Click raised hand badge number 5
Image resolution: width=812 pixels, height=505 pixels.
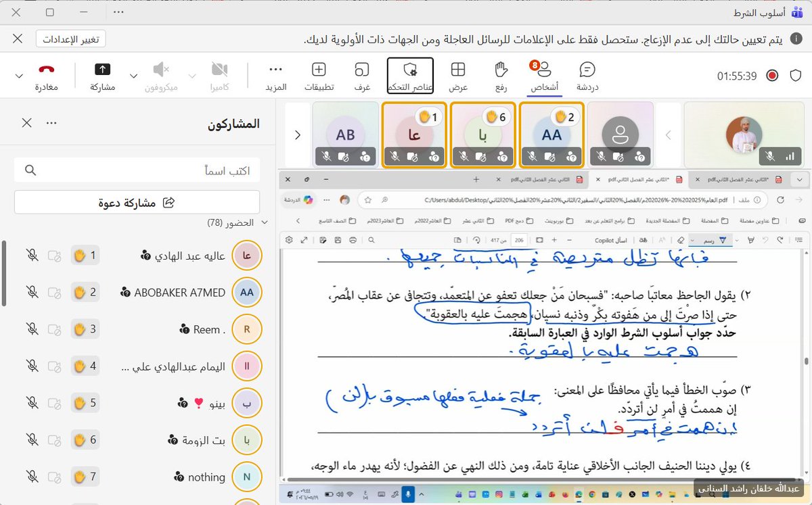pos(86,403)
